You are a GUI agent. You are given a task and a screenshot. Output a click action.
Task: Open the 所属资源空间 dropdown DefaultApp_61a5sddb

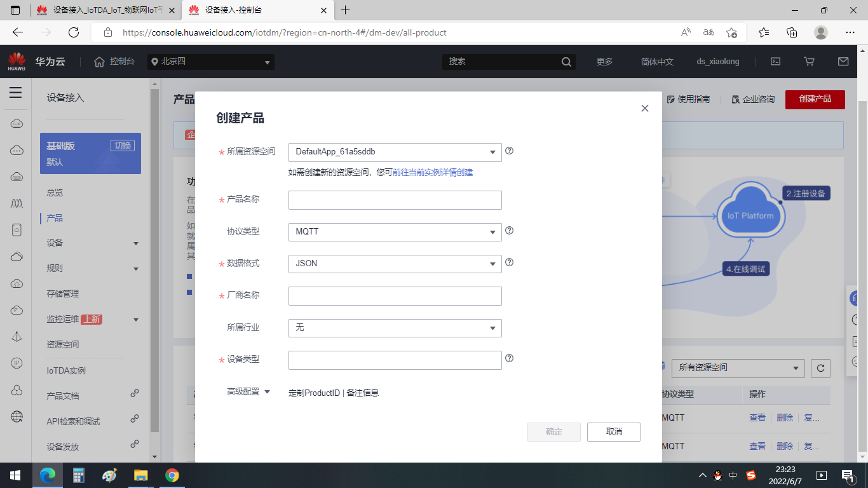pyautogui.click(x=395, y=152)
